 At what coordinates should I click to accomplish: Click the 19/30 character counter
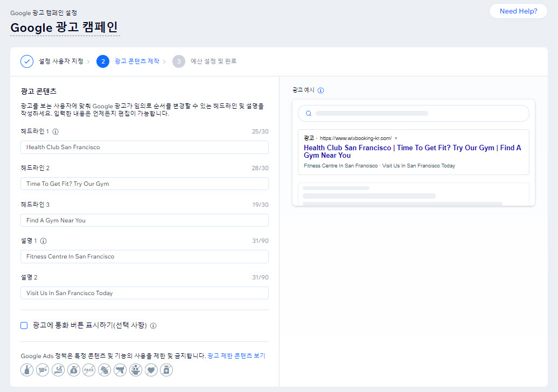261,205
